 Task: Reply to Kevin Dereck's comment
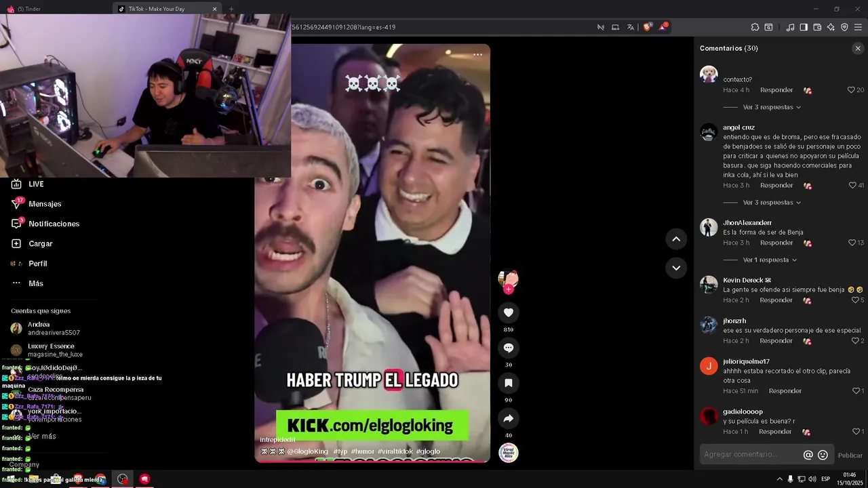click(x=776, y=300)
